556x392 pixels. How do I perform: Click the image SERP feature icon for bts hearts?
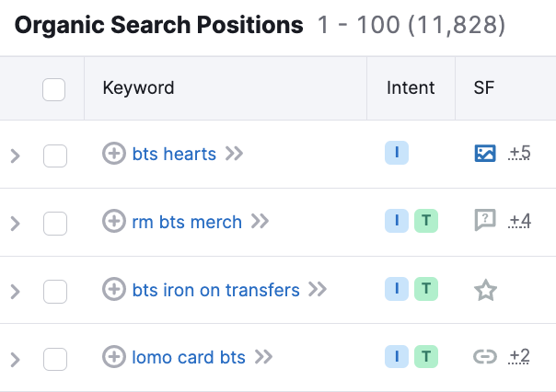[485, 154]
